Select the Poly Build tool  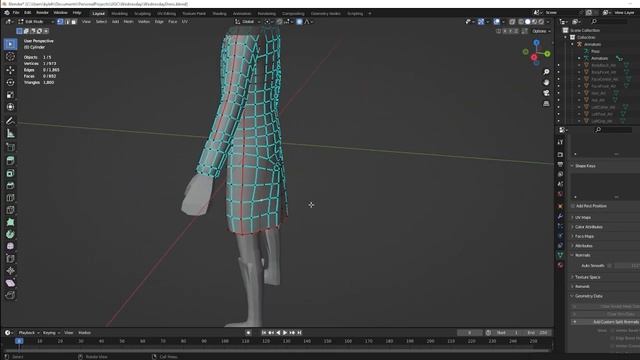pos(10,222)
